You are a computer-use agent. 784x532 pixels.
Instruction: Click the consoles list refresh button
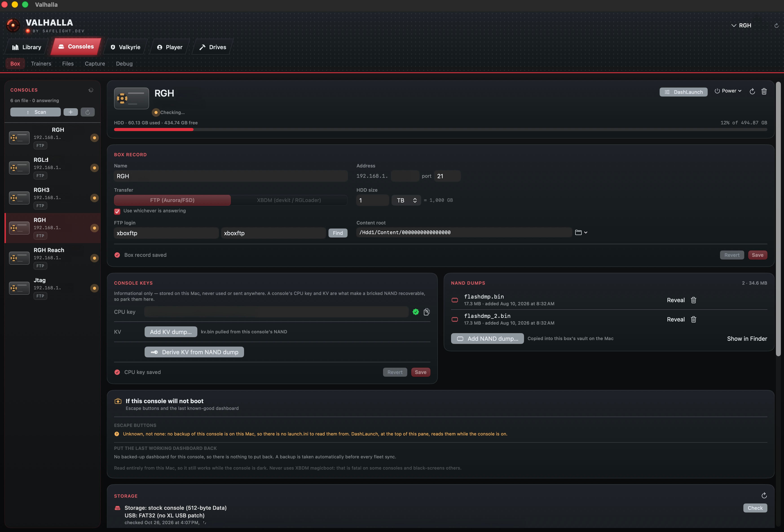click(87, 112)
